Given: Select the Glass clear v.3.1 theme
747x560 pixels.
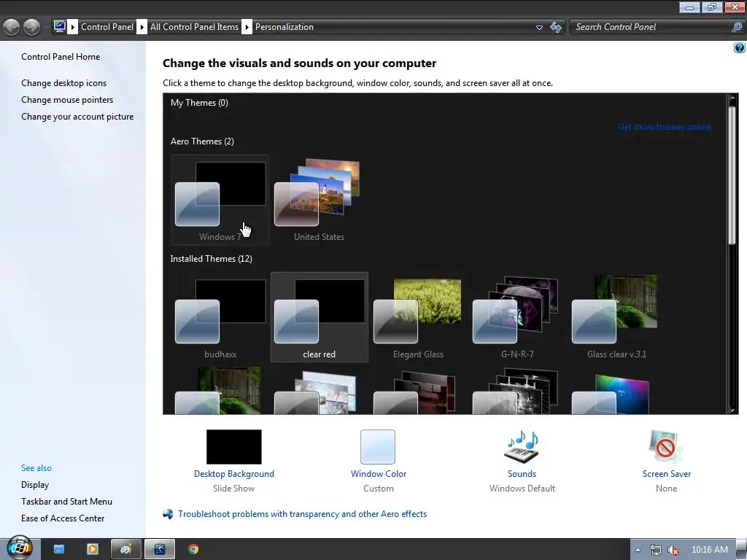Looking at the screenshot, I should click(x=616, y=317).
